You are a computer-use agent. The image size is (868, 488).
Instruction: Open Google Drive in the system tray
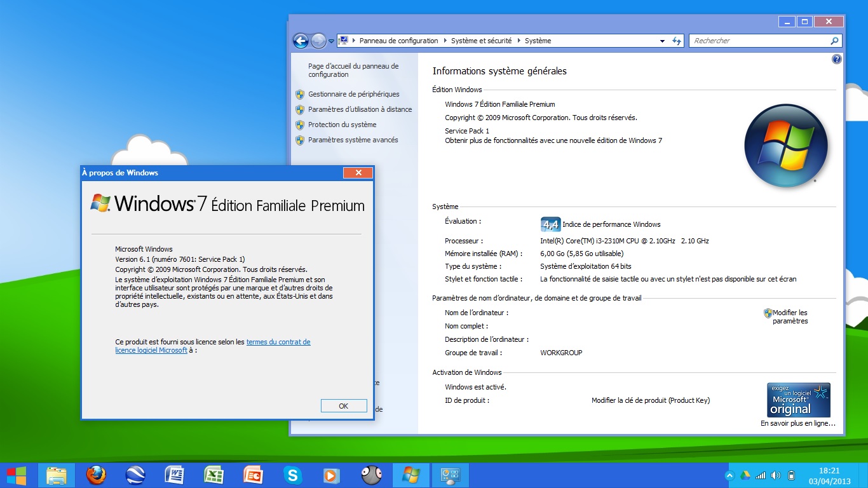(x=745, y=475)
